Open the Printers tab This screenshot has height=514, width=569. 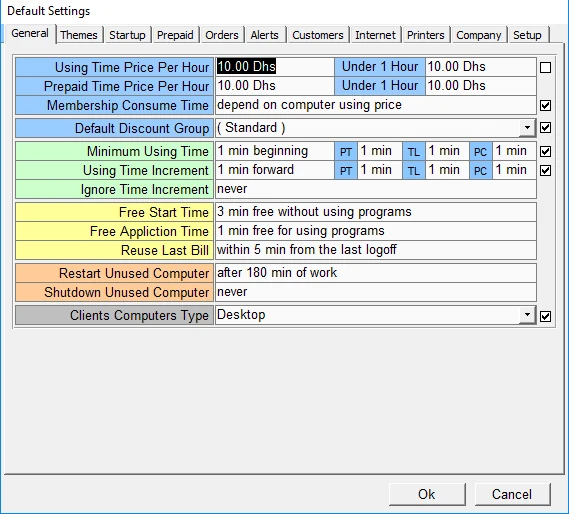tap(426, 35)
